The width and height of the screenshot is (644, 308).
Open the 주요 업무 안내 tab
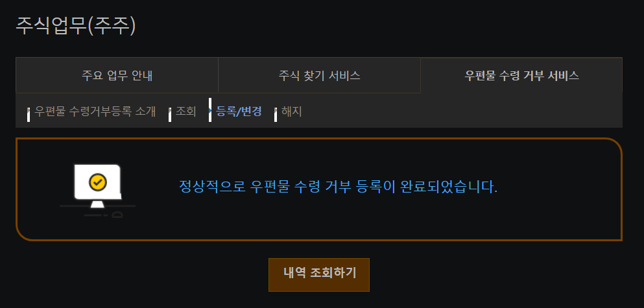(x=117, y=76)
